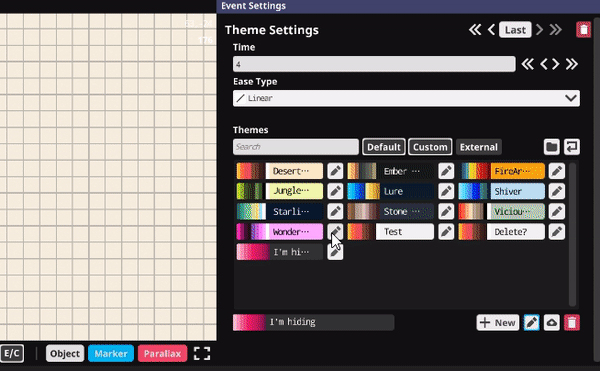Jump to first event with double-left chevron
600x371 pixels.
click(x=475, y=29)
